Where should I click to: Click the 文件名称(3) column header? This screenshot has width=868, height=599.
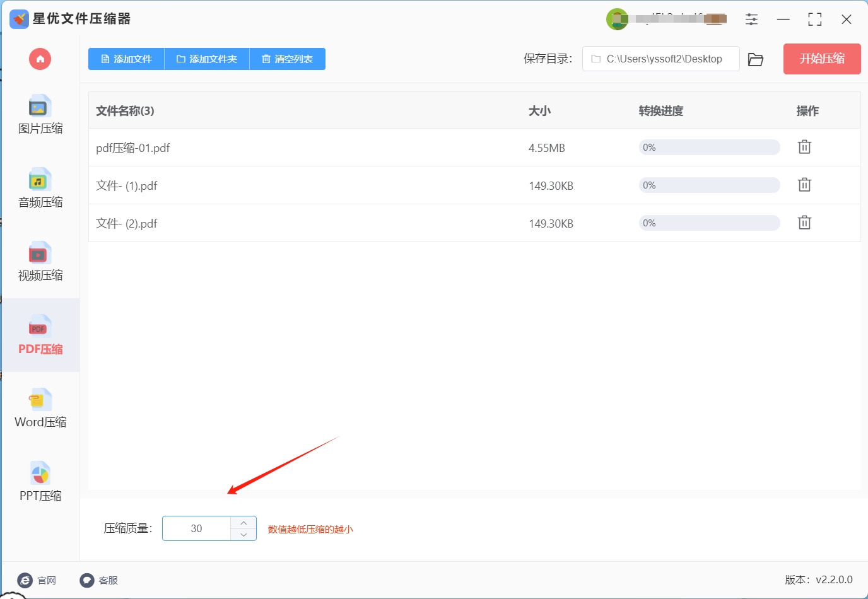[x=125, y=111]
